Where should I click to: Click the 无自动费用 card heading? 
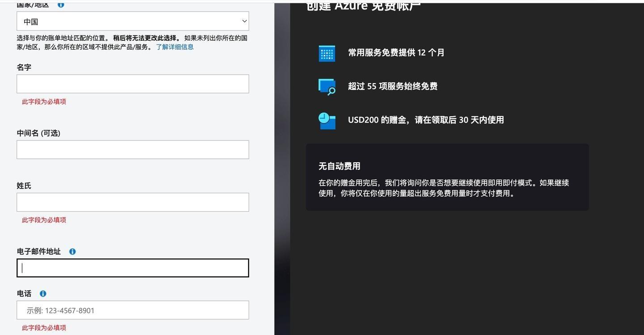[x=339, y=166]
